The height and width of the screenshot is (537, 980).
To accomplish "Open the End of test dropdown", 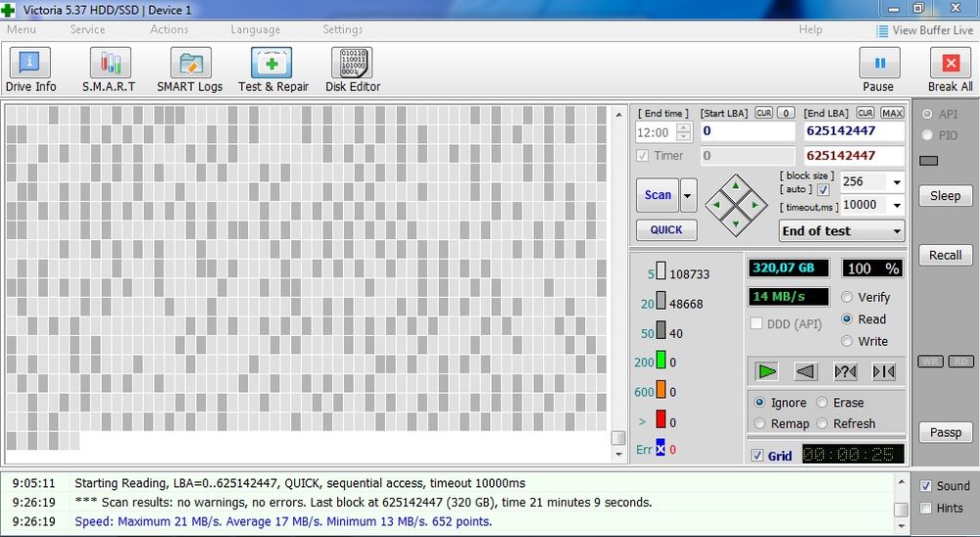I will point(841,230).
